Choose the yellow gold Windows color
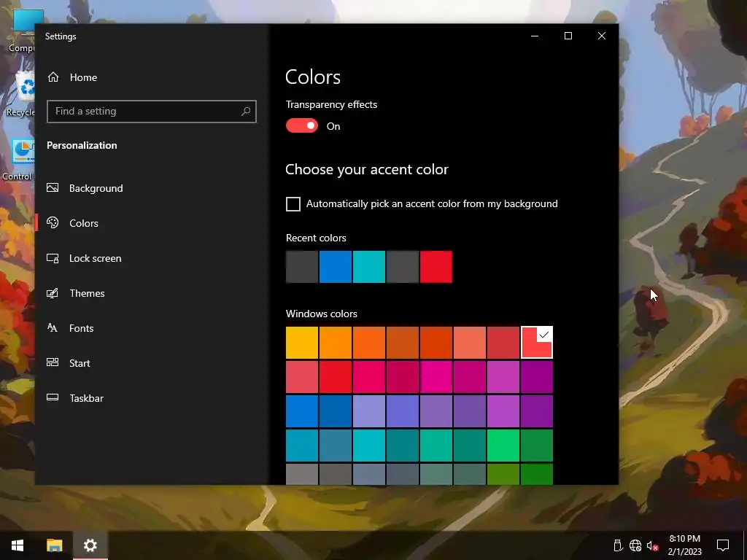Viewport: 747px width, 560px height. [301, 343]
